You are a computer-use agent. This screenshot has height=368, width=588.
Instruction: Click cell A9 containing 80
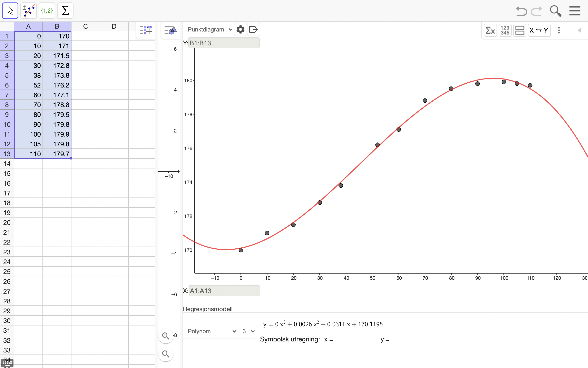pos(28,114)
